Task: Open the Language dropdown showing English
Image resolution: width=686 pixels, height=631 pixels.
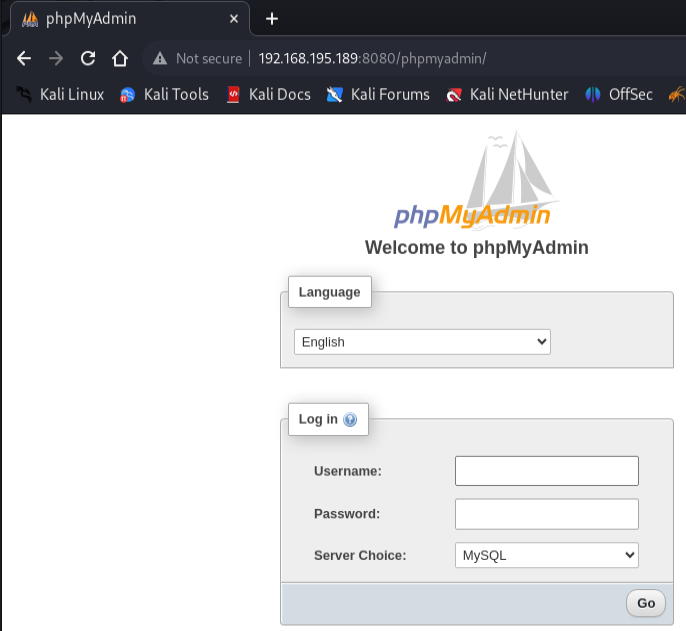Action: coord(422,342)
